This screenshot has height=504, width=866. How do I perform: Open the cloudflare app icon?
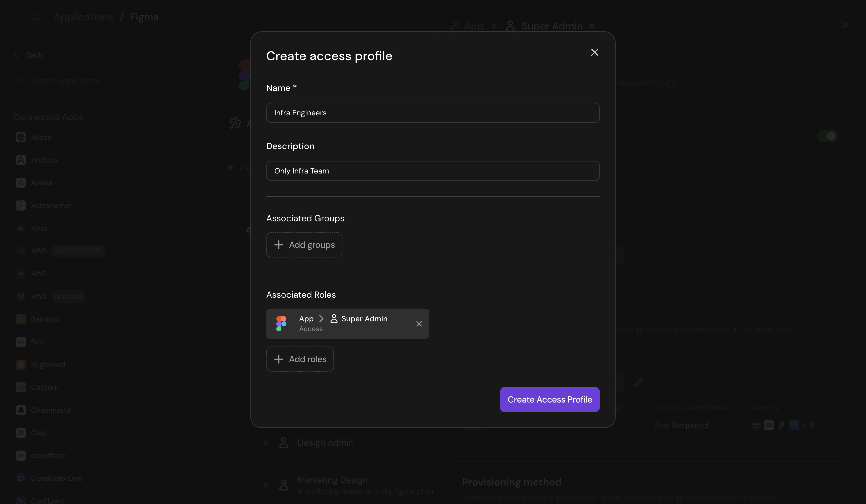tap(21, 456)
